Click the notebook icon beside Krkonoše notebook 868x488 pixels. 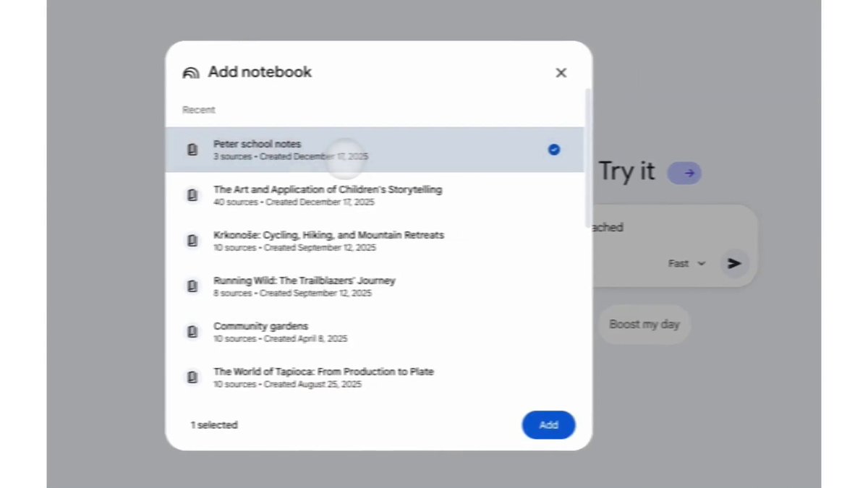pyautogui.click(x=192, y=240)
